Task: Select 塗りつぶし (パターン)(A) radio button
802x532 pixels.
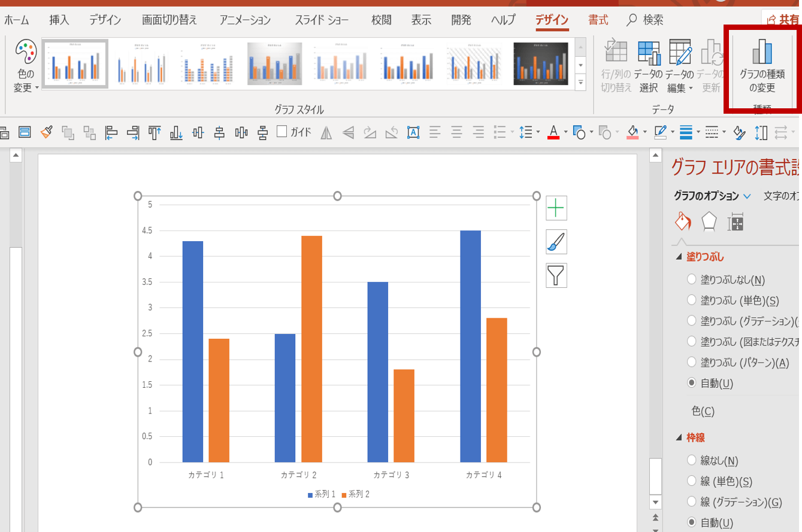Action: [x=692, y=362]
